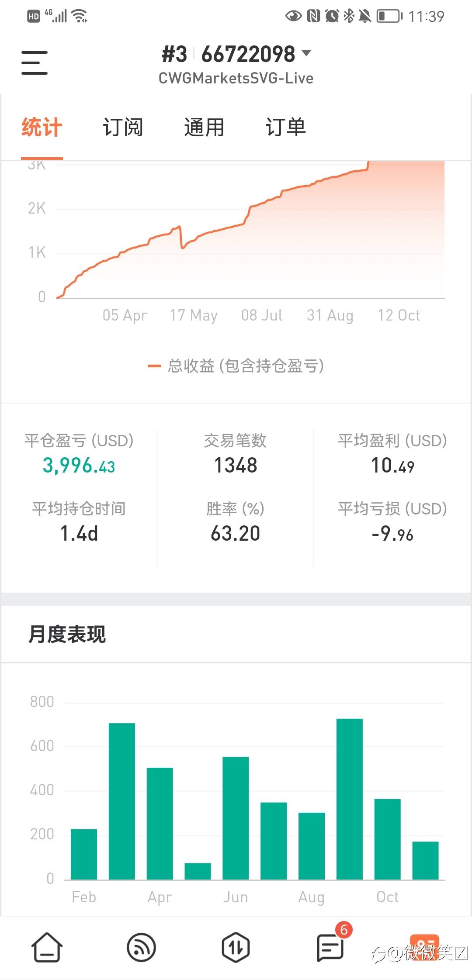Switch to the 订单 tab
The height and width of the screenshot is (980, 472).
click(285, 128)
